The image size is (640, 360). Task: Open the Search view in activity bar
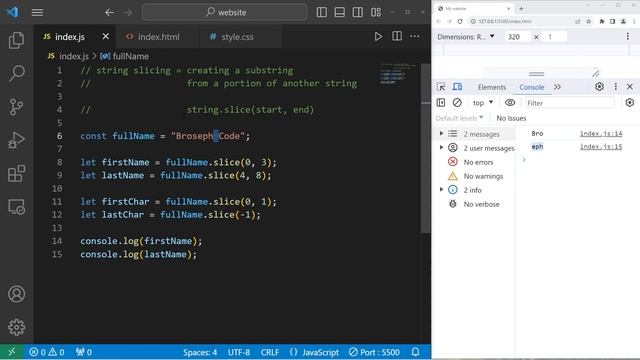pyautogui.click(x=16, y=73)
